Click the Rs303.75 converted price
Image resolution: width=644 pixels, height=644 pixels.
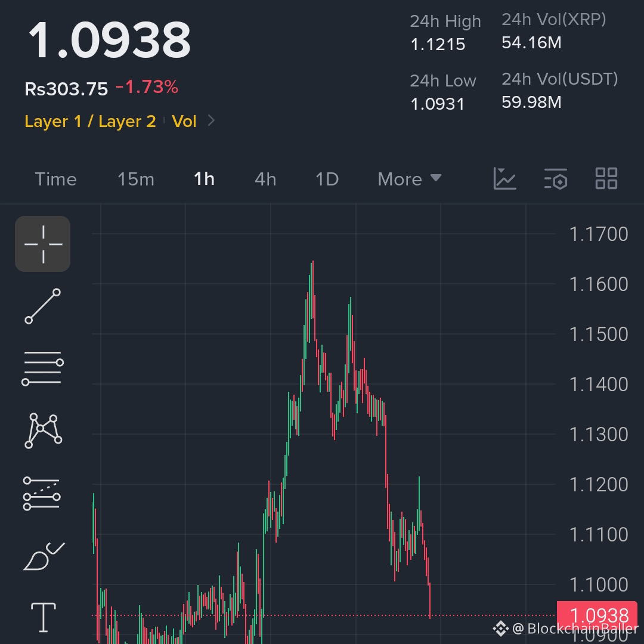[66, 89]
